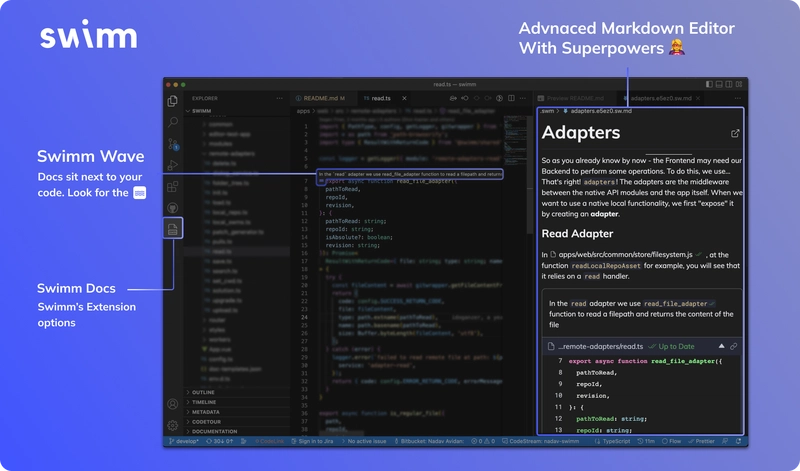800x471 pixels.
Task: Open the Extensions view
Action: [x=172, y=186]
